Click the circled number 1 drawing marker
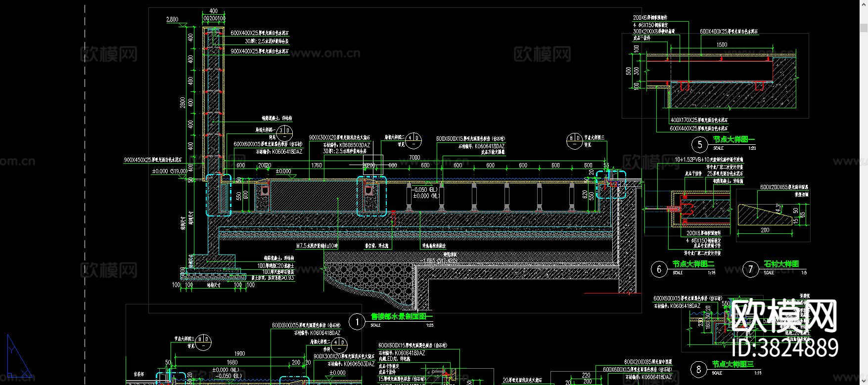This screenshot has width=868, height=385. point(357,322)
